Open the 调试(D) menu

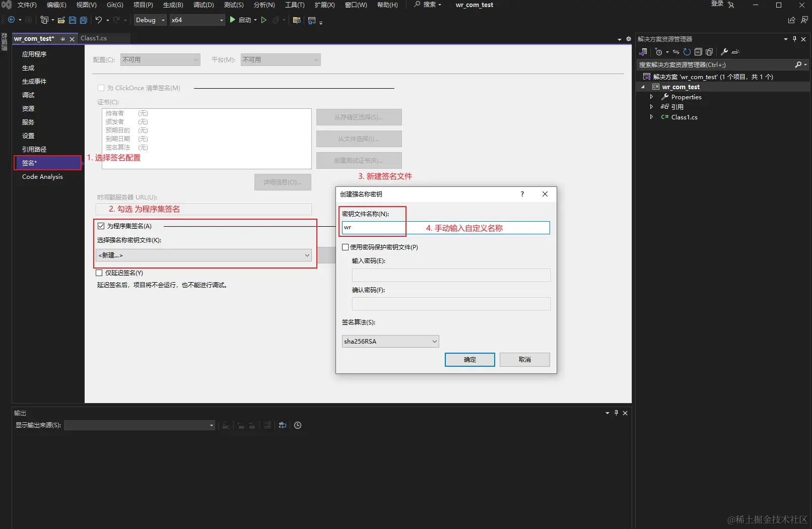[204, 5]
